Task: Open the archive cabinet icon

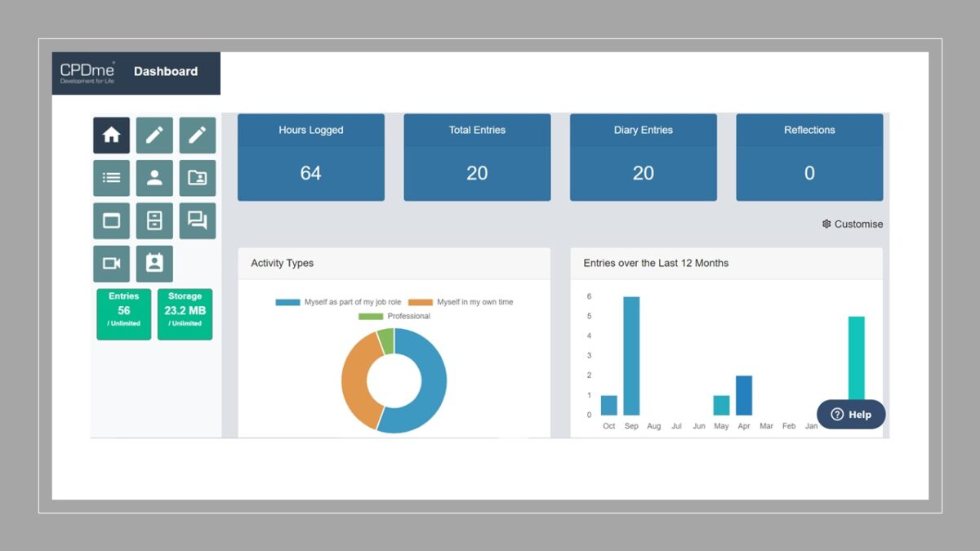Action: tap(154, 220)
